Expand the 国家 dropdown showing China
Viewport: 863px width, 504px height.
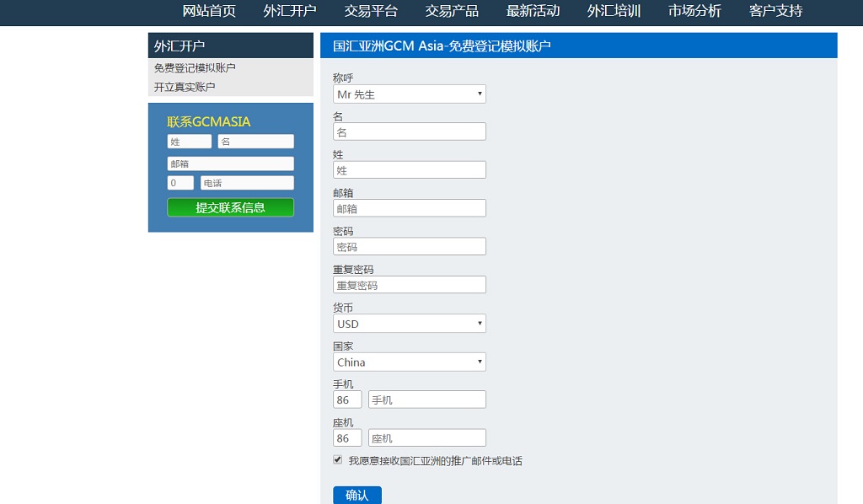tap(410, 362)
